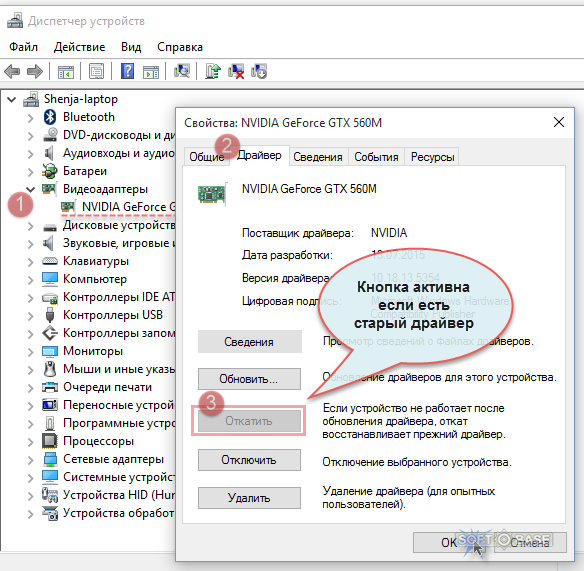Select the Батареи battery icon

coord(49,171)
